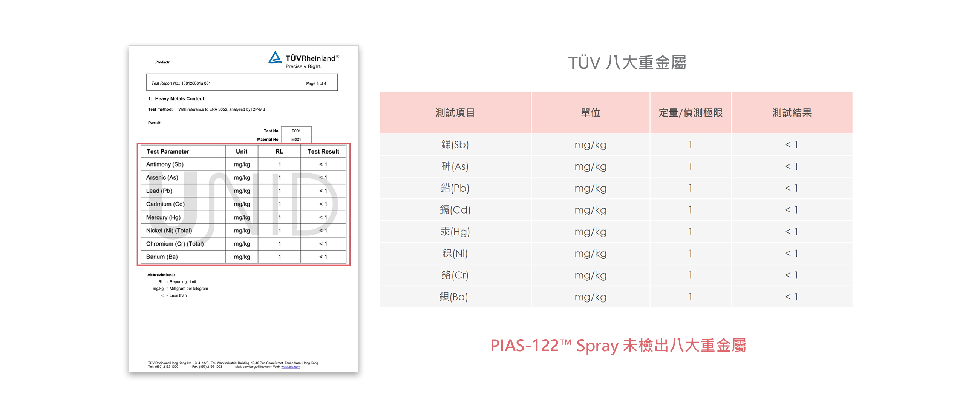Click the TÜV Rheinland triangle logo
Viewport: 980px width, 415px height.
click(x=275, y=58)
